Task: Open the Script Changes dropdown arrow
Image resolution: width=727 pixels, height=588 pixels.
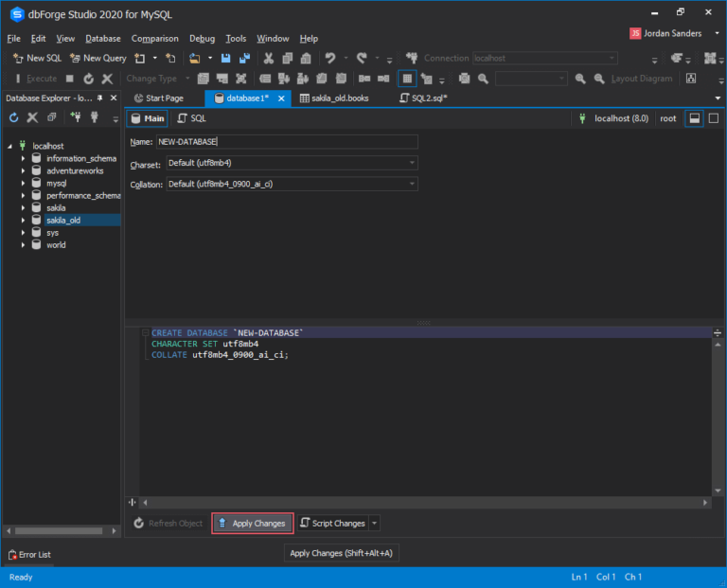Action: 374,523
